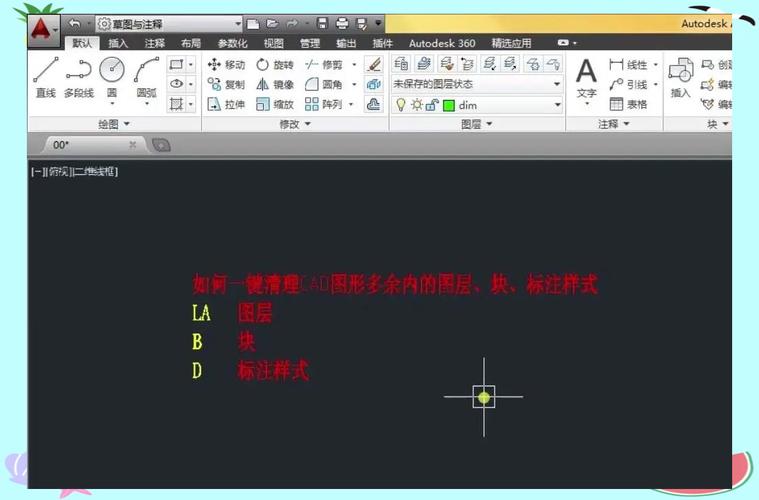Click the Open file icon

[x=272, y=24]
